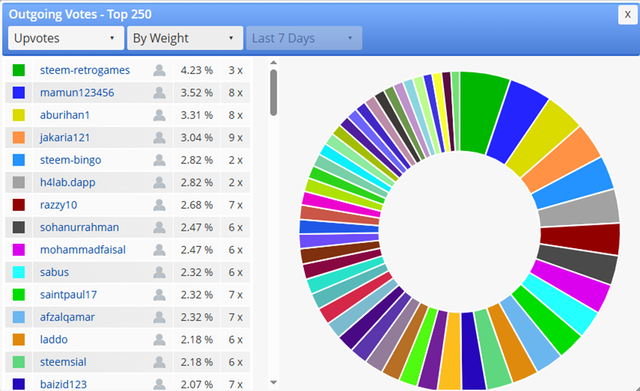Click the 3.52 % weight value
640x391 pixels.
pyautogui.click(x=197, y=93)
